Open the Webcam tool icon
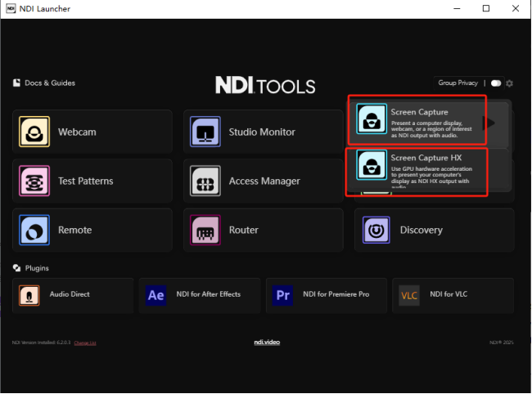The height and width of the screenshot is (394, 532). [x=34, y=132]
